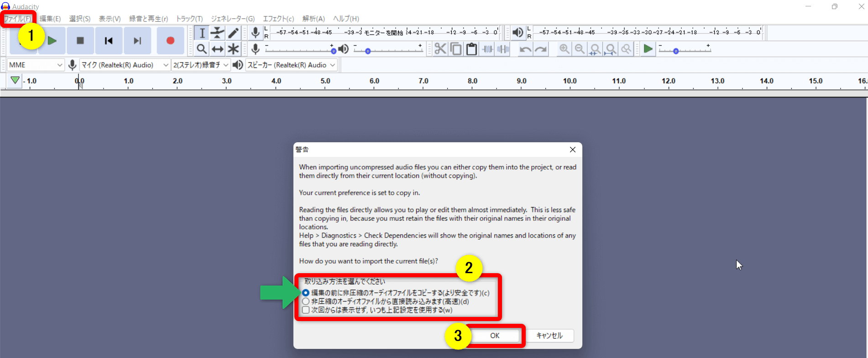Click the speaker icon beside playback slider

[344, 49]
